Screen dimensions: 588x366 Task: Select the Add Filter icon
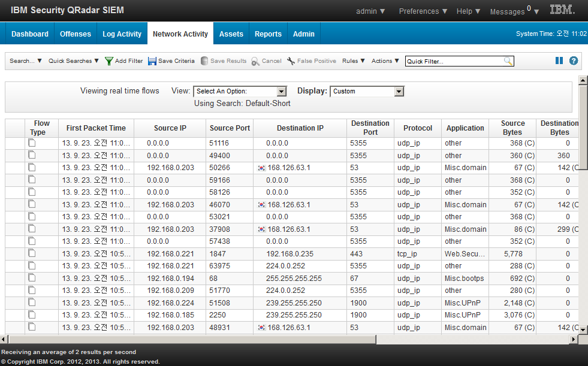point(109,61)
